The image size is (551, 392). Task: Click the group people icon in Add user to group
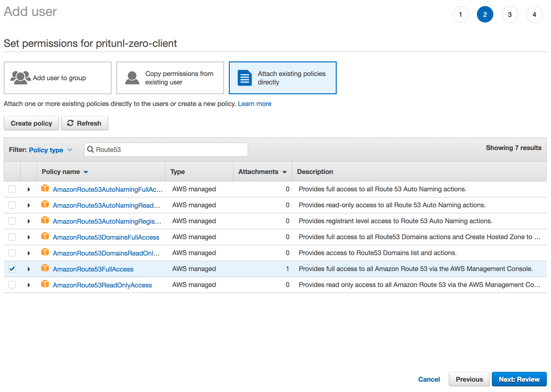(x=20, y=78)
